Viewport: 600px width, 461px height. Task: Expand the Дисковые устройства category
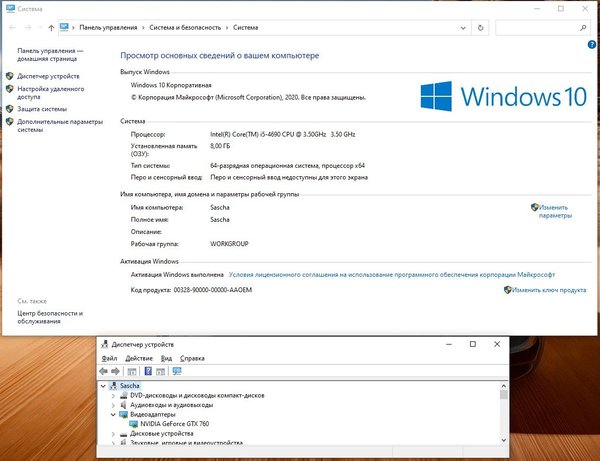[113, 434]
